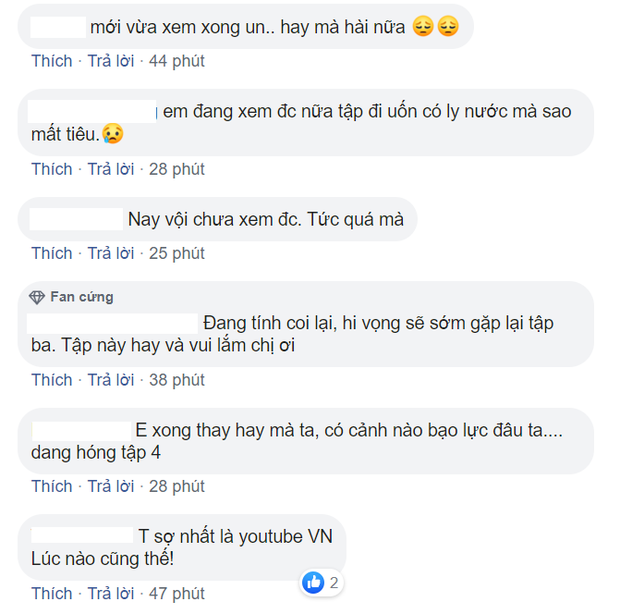Like the 'Đang tính coi lại' comment
The image size is (620, 614).
click(x=52, y=380)
